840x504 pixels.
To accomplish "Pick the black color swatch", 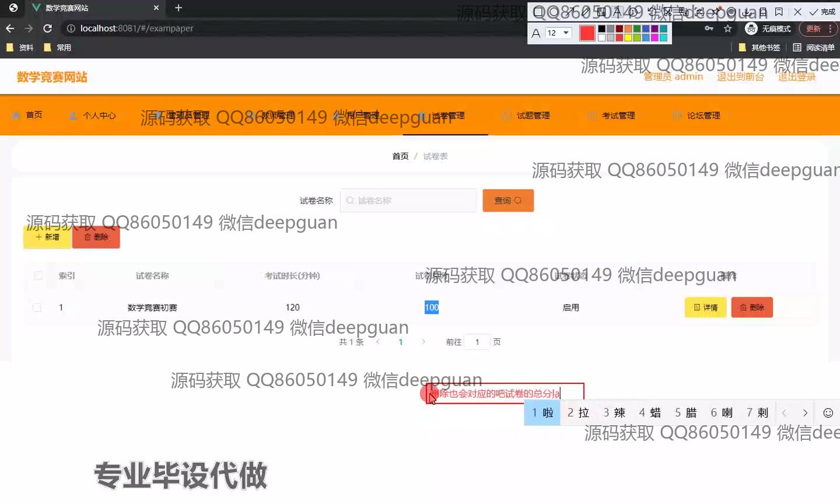I will [602, 28].
